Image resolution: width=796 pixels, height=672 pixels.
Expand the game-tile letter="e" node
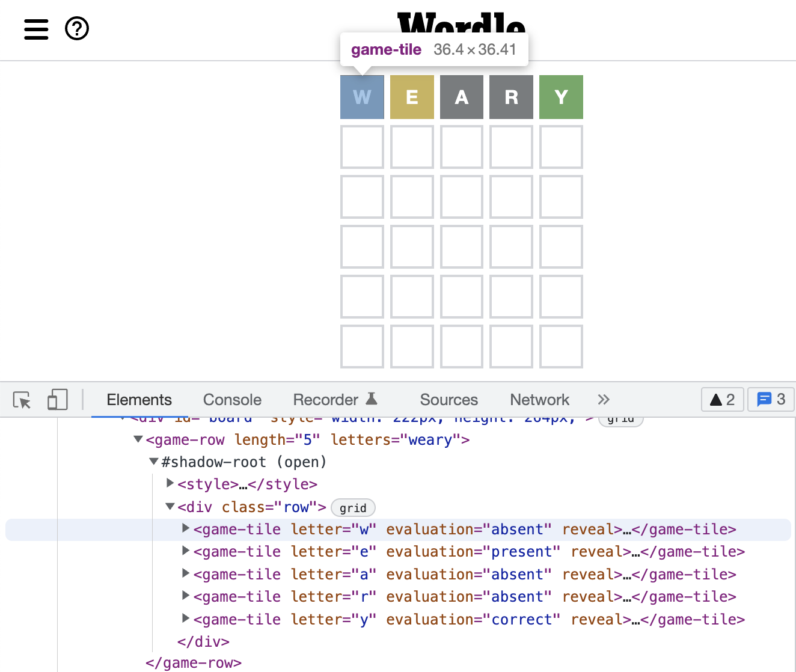click(x=186, y=551)
